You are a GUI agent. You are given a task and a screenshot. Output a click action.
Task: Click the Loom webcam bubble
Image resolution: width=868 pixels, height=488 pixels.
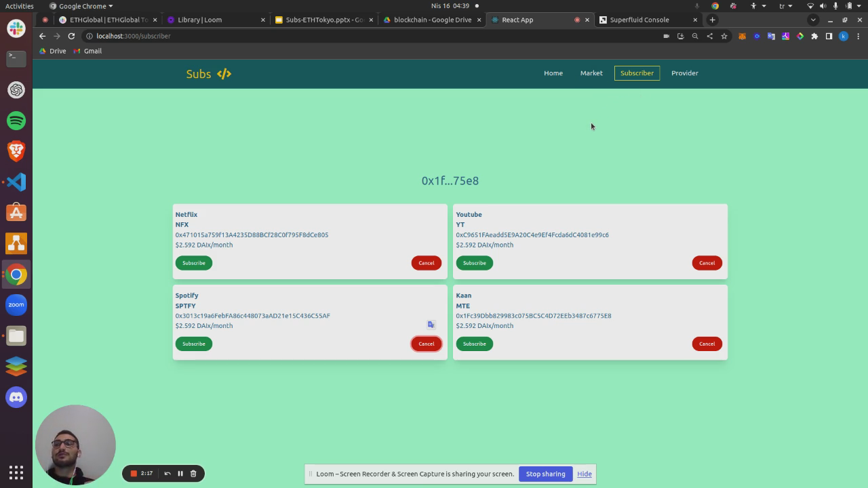75,445
